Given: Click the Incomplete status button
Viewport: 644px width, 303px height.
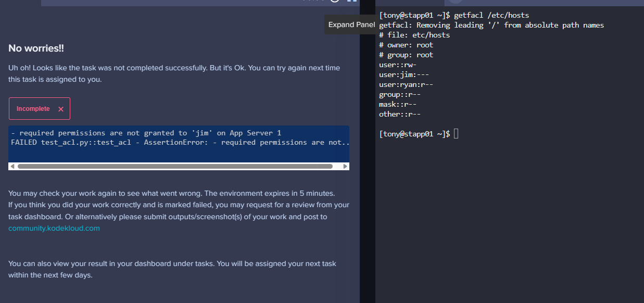Looking at the screenshot, I should click(40, 109).
